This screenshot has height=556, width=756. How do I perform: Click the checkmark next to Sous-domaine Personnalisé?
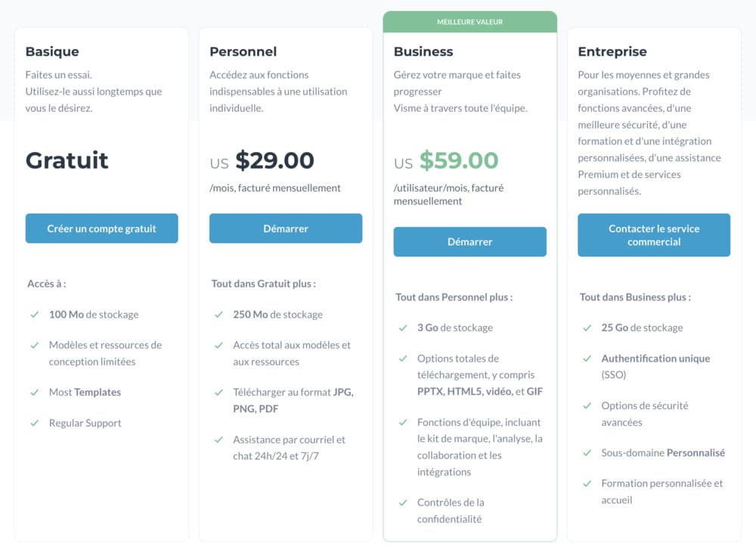click(587, 452)
